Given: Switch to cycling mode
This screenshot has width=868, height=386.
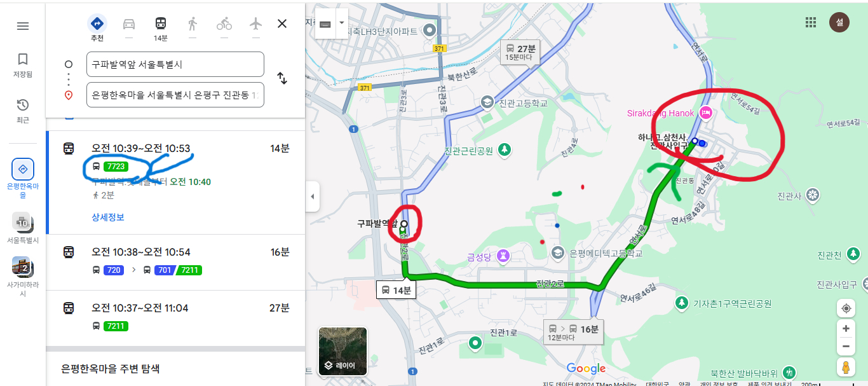Looking at the screenshot, I should coord(224,24).
